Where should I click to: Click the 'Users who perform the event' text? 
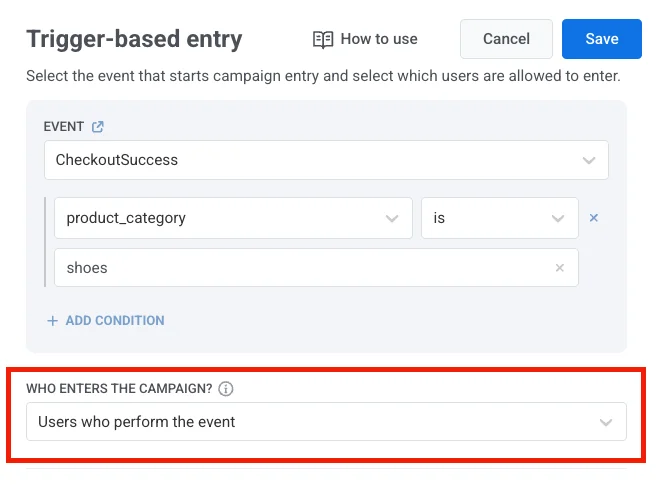[137, 422]
